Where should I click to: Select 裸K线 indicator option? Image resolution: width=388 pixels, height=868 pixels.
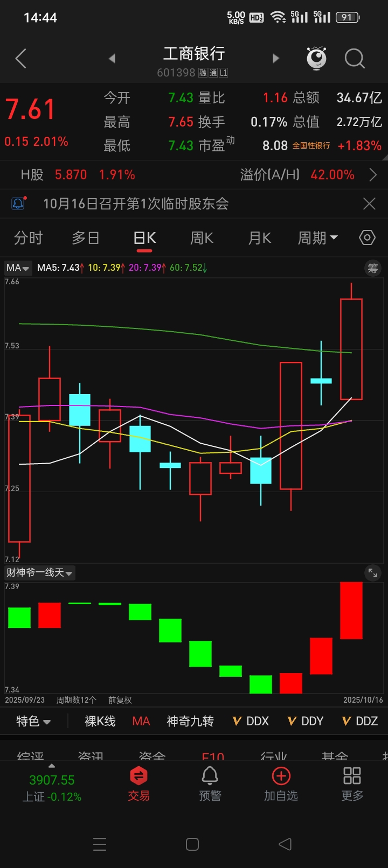pyautogui.click(x=100, y=721)
